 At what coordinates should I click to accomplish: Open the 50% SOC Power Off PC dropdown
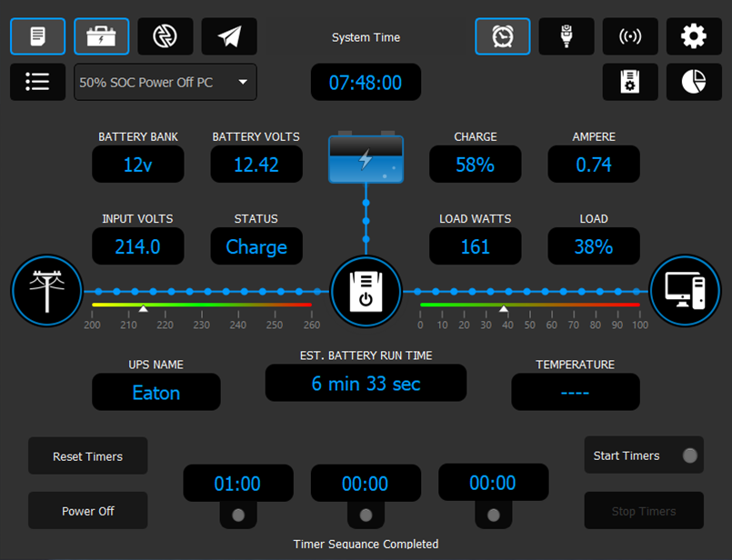(x=165, y=82)
